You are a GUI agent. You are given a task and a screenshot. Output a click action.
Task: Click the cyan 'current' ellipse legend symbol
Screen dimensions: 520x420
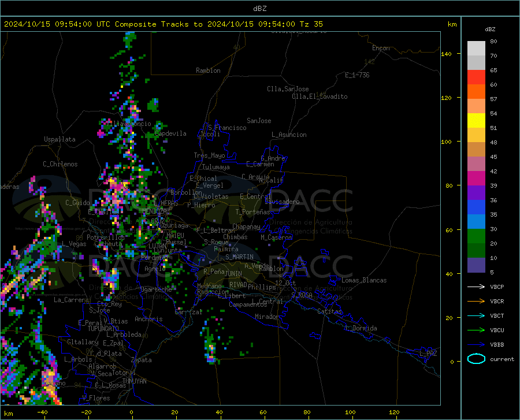476,359
